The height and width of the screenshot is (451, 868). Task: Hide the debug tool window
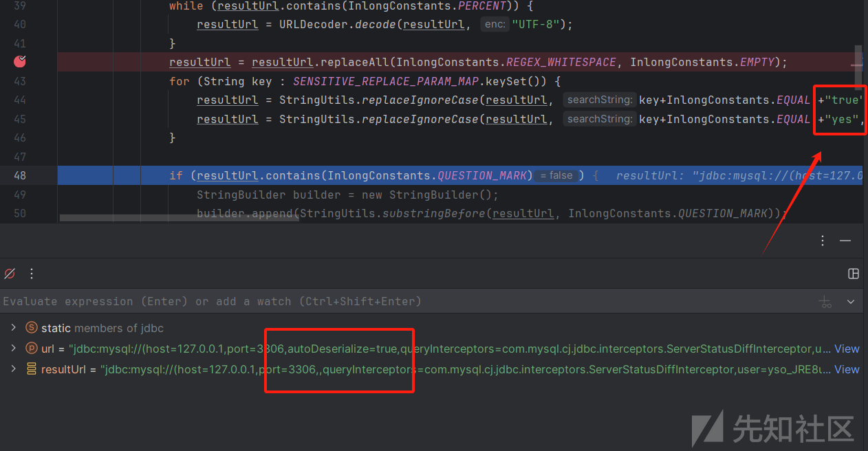(x=845, y=241)
